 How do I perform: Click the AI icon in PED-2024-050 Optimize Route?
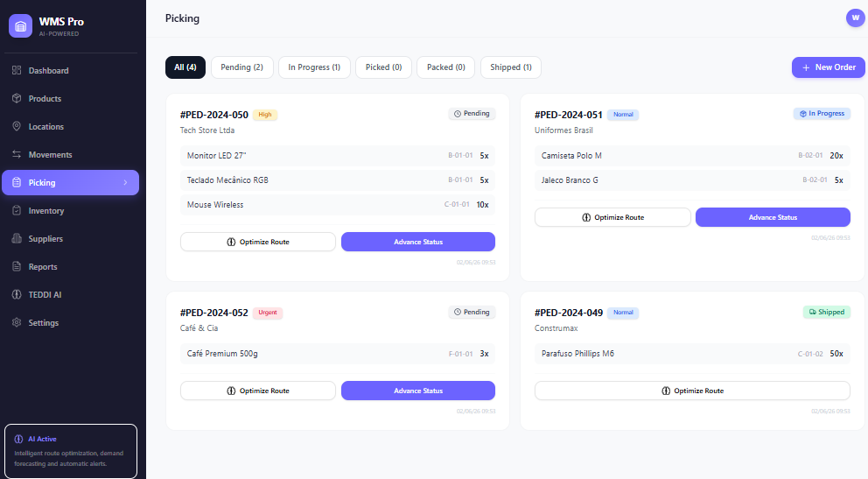(x=231, y=242)
